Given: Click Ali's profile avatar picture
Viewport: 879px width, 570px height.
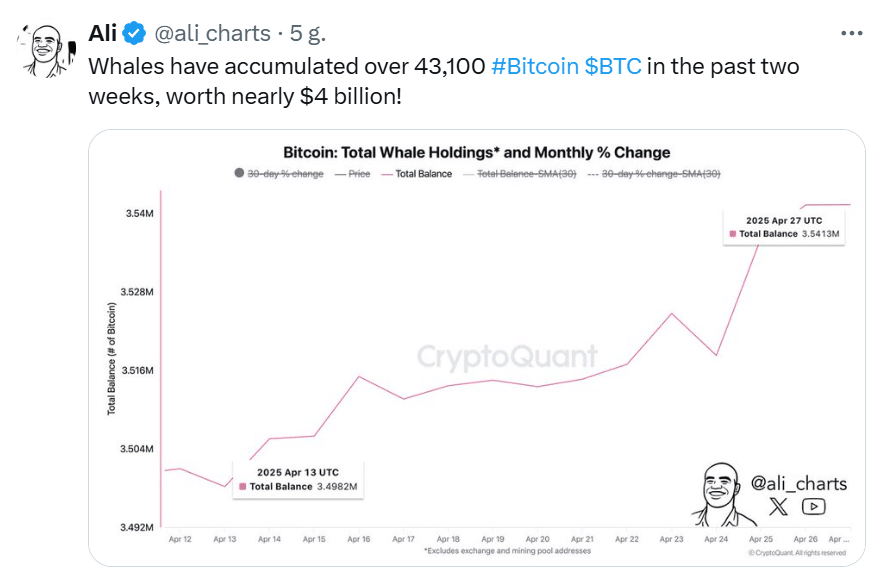Looking at the screenshot, I should tap(45, 52).
